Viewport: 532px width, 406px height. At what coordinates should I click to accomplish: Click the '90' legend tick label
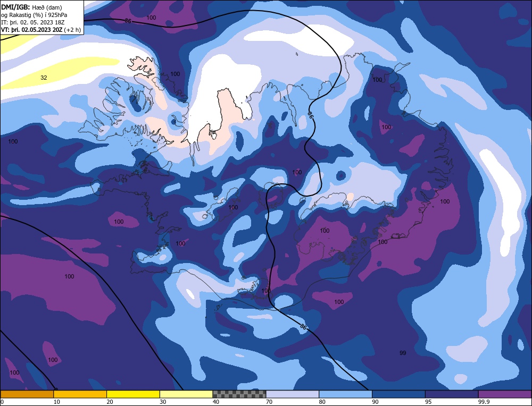click(x=375, y=402)
